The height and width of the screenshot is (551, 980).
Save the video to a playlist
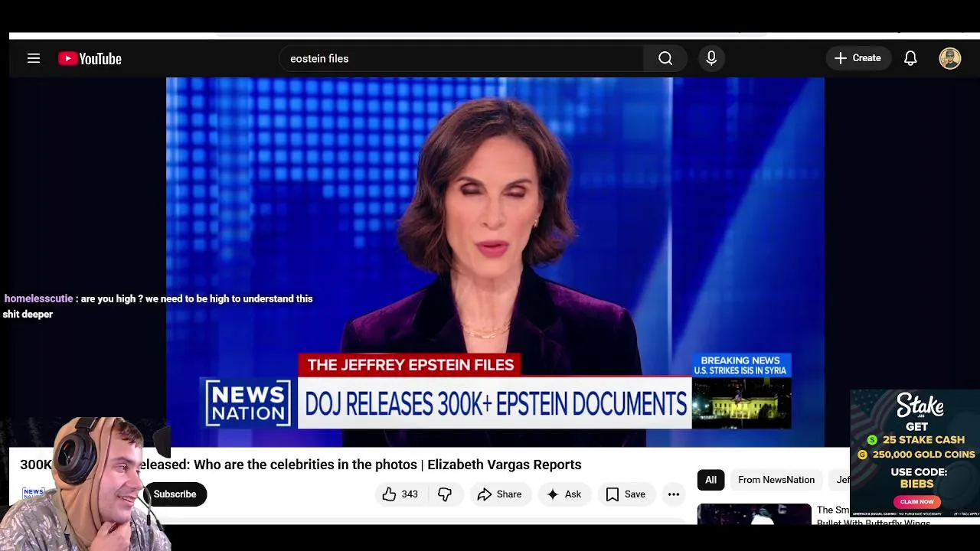pyautogui.click(x=626, y=494)
